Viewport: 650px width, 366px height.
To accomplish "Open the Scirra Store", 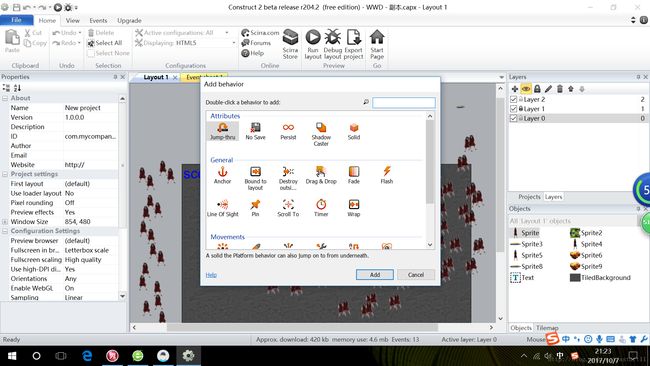I will pos(290,44).
